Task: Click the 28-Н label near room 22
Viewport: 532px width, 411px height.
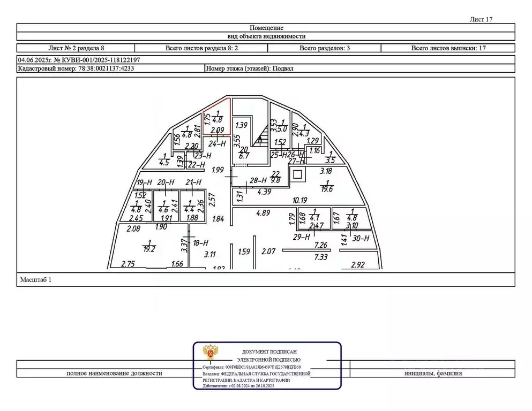Action: pos(258,180)
